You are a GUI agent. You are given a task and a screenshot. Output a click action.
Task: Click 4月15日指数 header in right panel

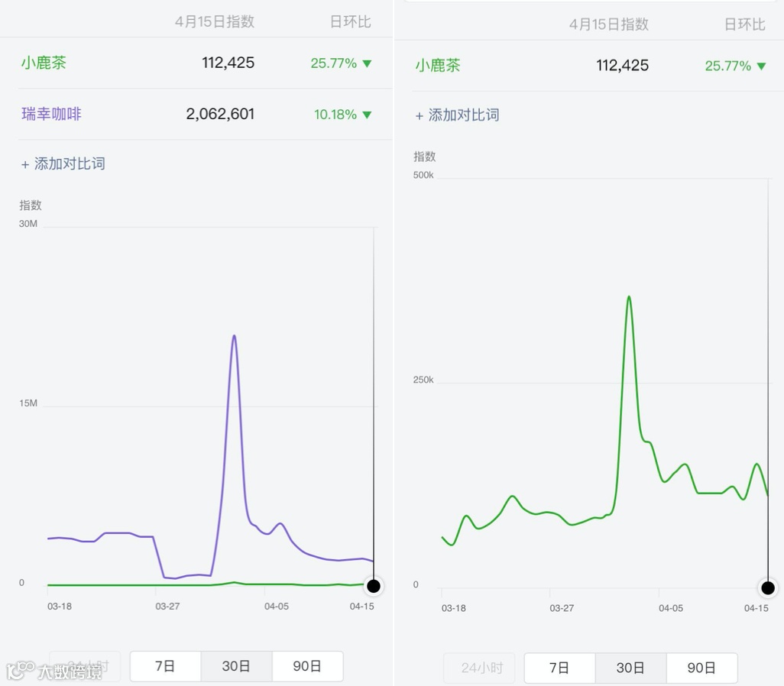[609, 24]
